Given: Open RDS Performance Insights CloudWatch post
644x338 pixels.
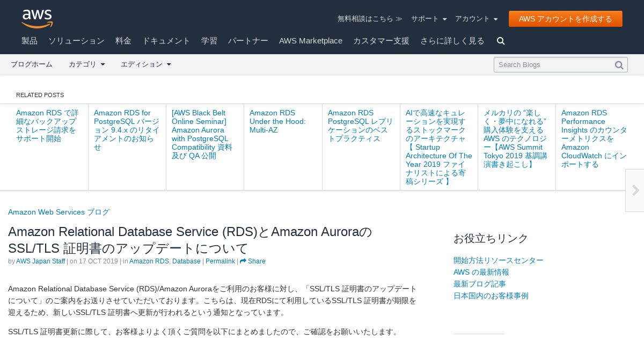Looking at the screenshot, I should pyautogui.click(x=594, y=138).
